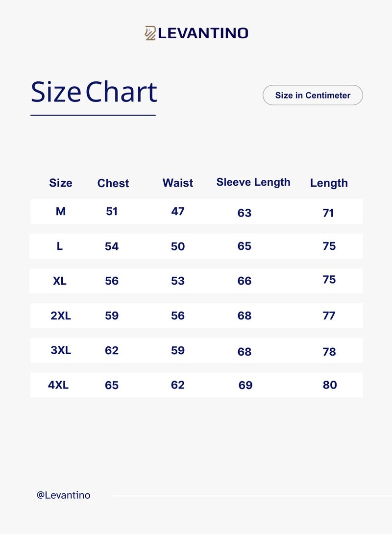Click the Waist column header
Screen dimensions: 392x534
click(x=178, y=183)
